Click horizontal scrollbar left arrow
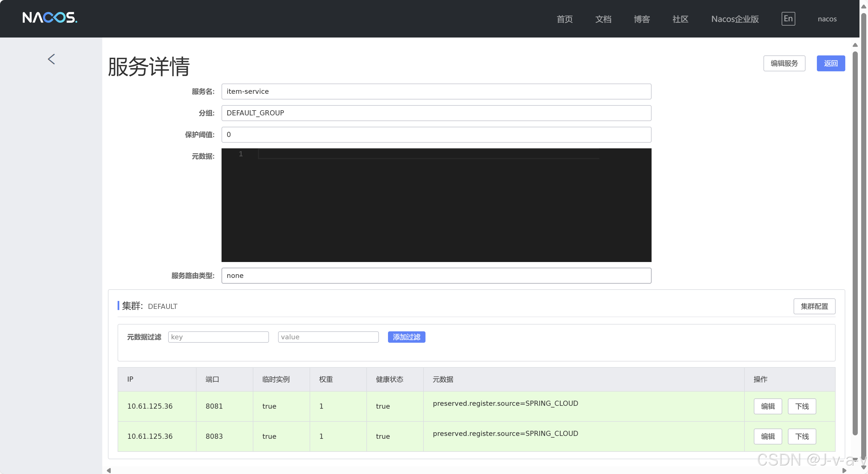Viewport: 868px width, 474px height. [x=109, y=470]
